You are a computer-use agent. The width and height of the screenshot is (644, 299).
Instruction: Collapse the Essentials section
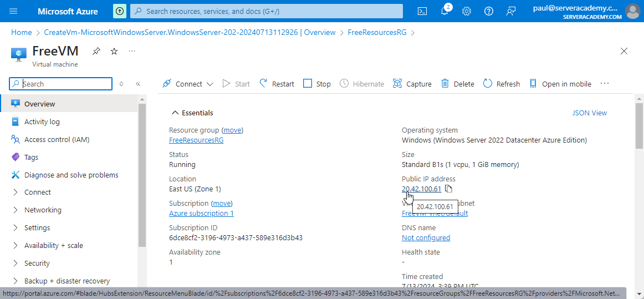(192, 113)
